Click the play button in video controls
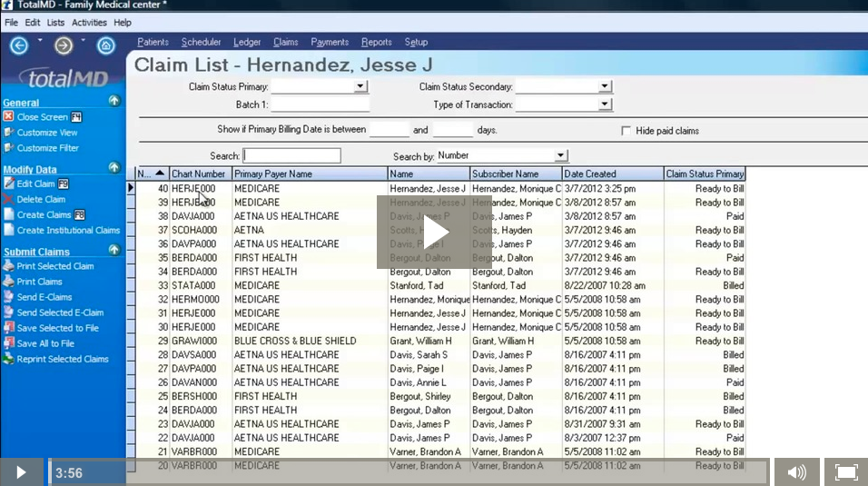868x486 pixels. tap(21, 472)
